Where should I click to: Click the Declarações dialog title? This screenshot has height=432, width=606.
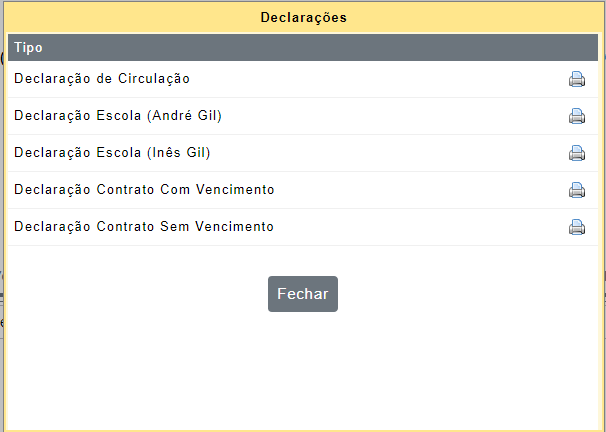[x=303, y=17]
